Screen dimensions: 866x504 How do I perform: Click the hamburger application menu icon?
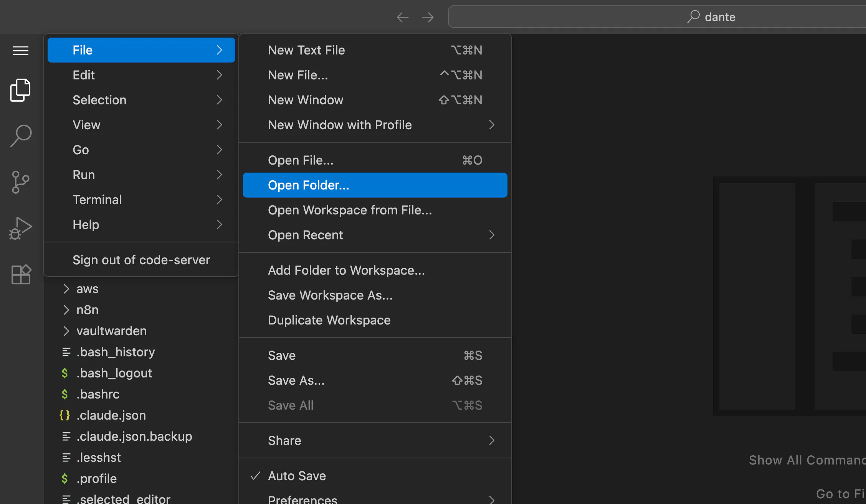[21, 51]
